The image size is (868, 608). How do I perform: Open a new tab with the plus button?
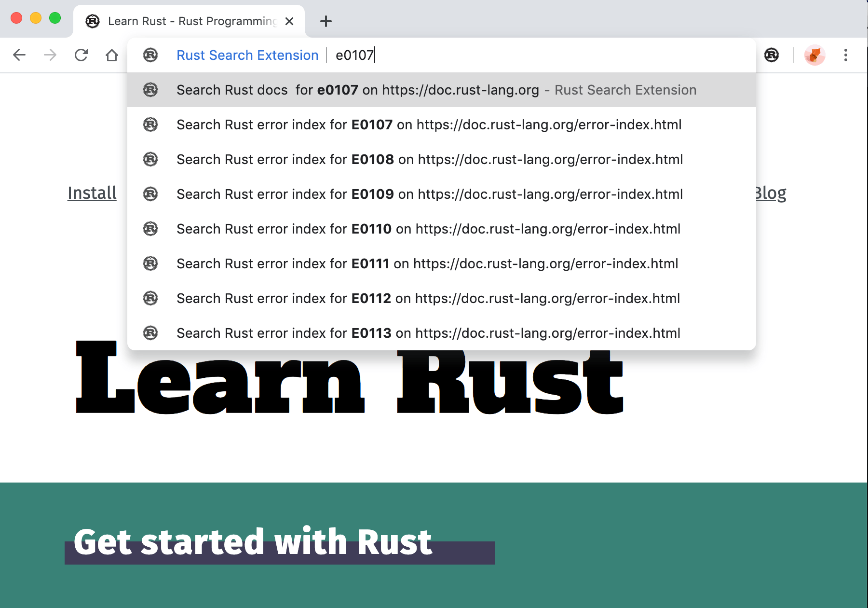[326, 21]
